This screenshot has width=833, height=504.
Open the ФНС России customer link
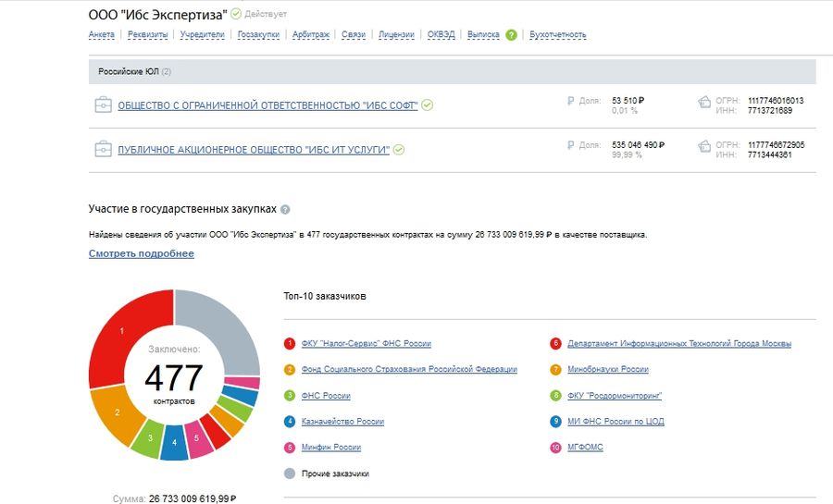pyautogui.click(x=326, y=396)
